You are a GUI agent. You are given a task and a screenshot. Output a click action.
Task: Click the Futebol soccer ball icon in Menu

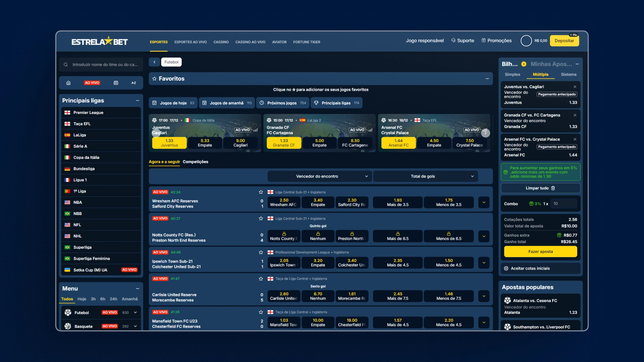(x=68, y=312)
